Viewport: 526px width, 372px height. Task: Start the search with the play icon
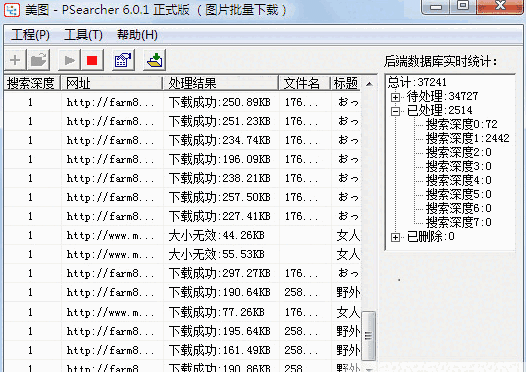coord(69,60)
